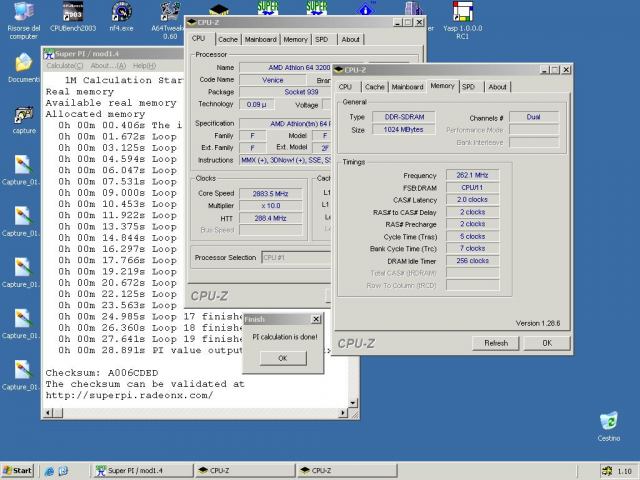Image resolution: width=640 pixels, height=480 pixels.
Task: Click the RAS# to CAS# Delay value field
Action: (x=472, y=212)
